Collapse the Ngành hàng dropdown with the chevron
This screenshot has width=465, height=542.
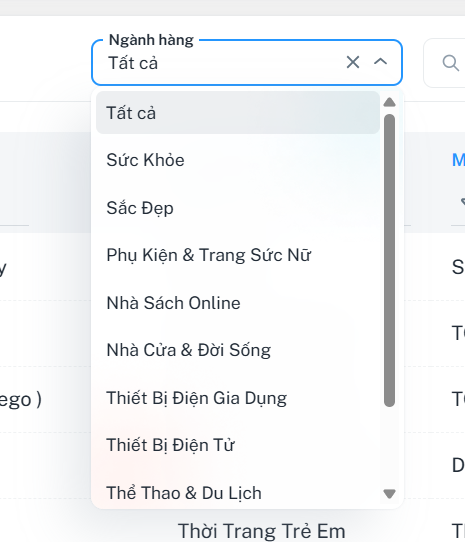pyautogui.click(x=380, y=62)
